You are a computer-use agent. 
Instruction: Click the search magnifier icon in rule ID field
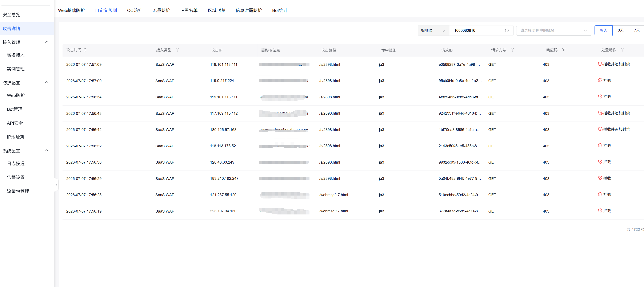507,30
